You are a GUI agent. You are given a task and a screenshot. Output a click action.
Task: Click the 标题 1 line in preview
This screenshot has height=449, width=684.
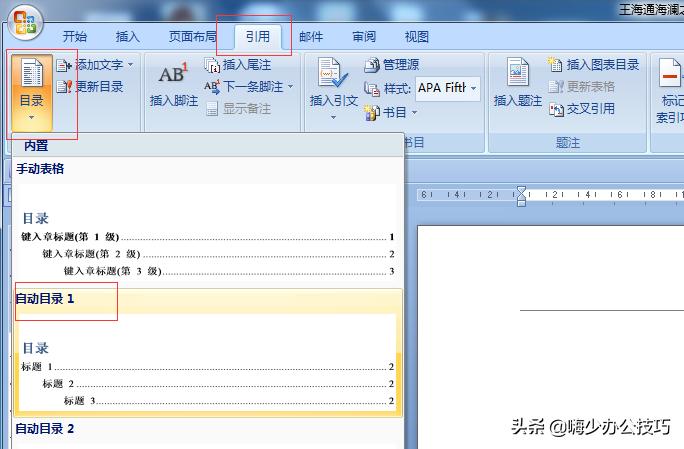(208, 367)
